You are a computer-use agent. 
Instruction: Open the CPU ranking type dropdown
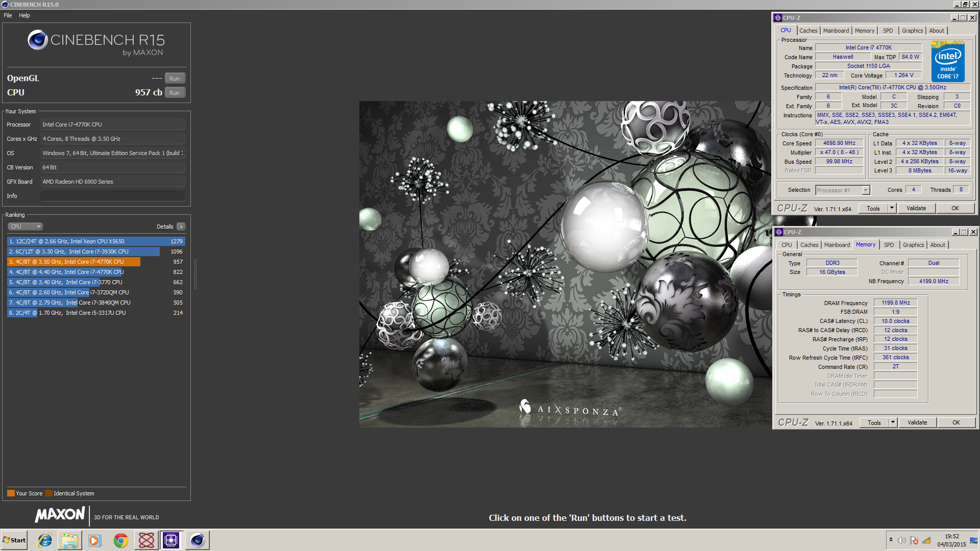click(25, 227)
